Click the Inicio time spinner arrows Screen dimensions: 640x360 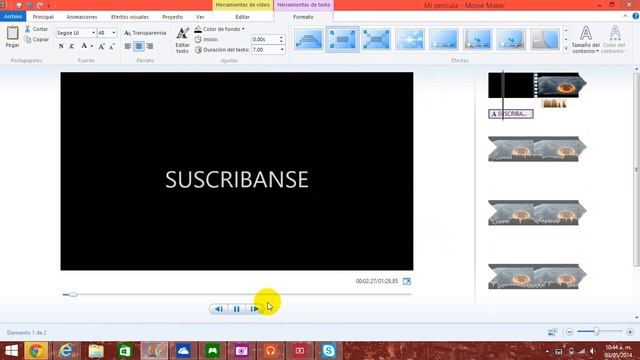[281, 39]
